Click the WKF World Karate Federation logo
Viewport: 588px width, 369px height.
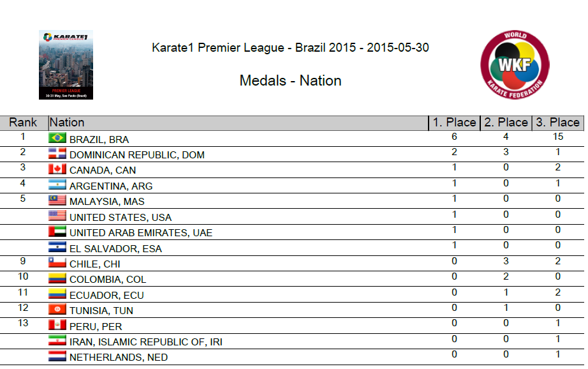tap(515, 64)
